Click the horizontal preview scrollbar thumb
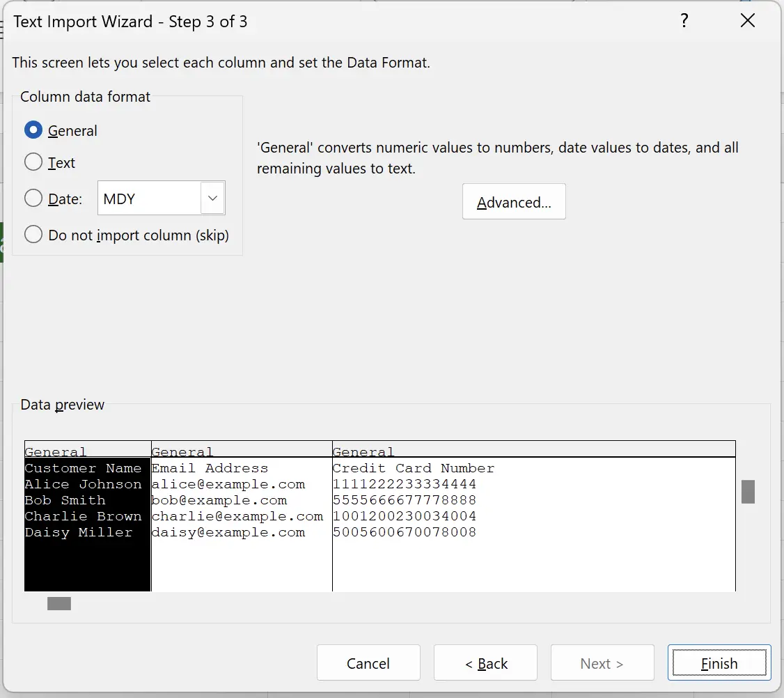The width and height of the screenshot is (784, 698). point(59,603)
